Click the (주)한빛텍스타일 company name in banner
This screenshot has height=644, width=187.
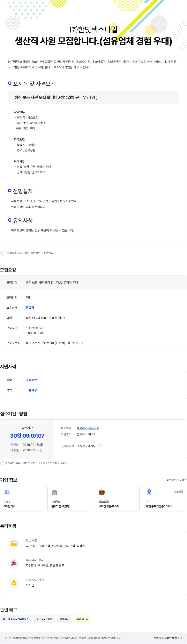(x=93, y=29)
